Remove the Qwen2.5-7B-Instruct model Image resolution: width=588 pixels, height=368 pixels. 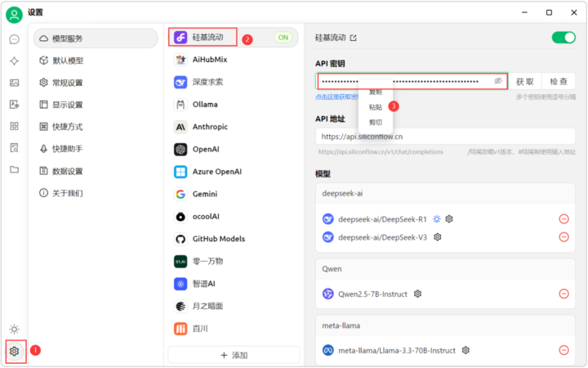coord(563,294)
